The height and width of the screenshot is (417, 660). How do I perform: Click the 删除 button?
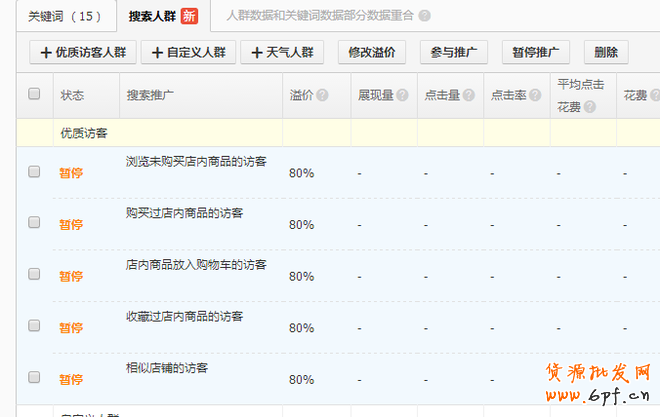pos(605,52)
